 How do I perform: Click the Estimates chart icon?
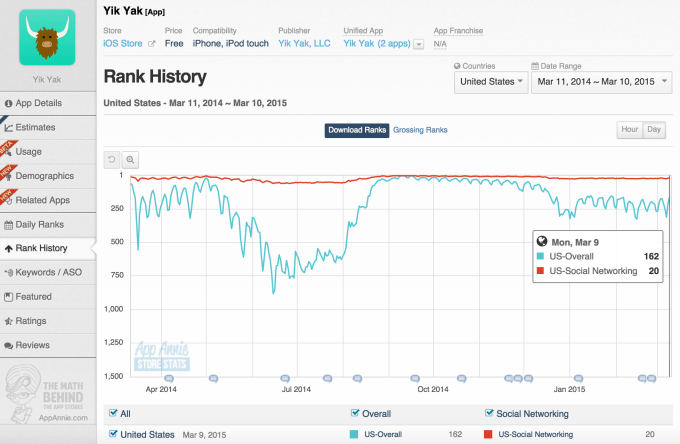8,128
